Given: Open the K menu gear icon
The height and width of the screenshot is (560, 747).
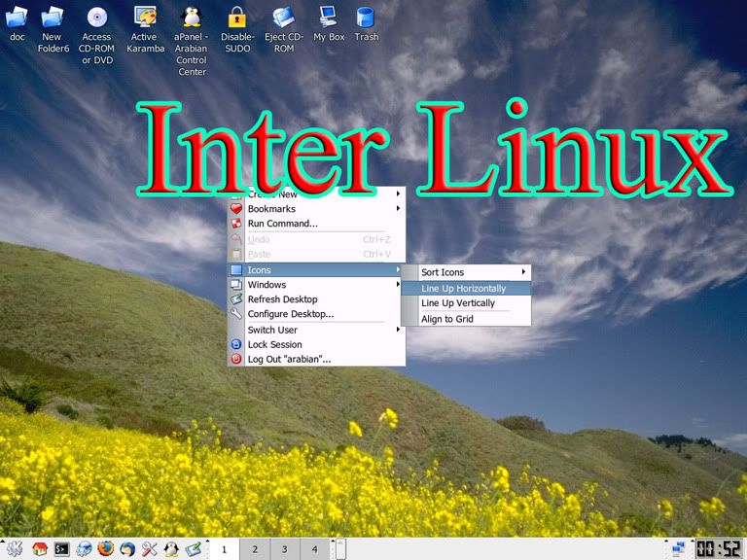Looking at the screenshot, I should [x=15, y=549].
